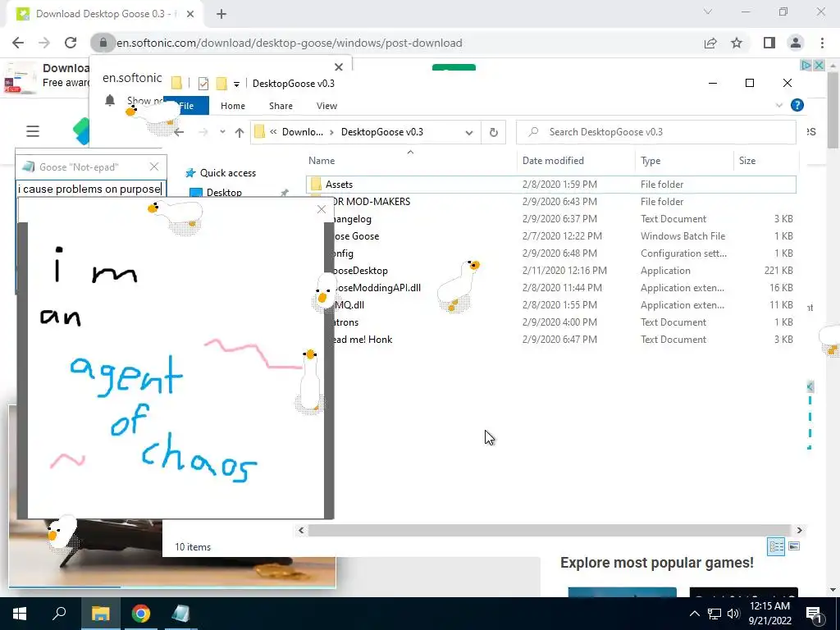
Task: Open a new Chrome tab
Action: click(x=221, y=14)
